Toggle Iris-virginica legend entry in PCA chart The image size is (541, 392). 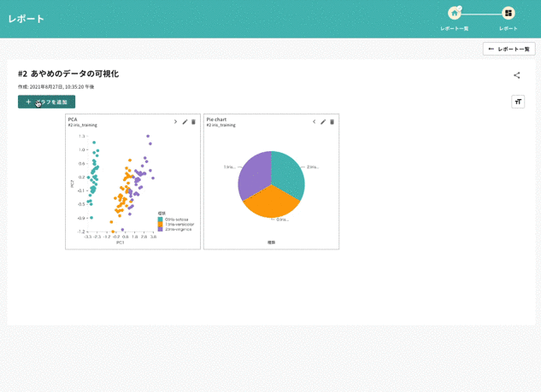[177, 230]
